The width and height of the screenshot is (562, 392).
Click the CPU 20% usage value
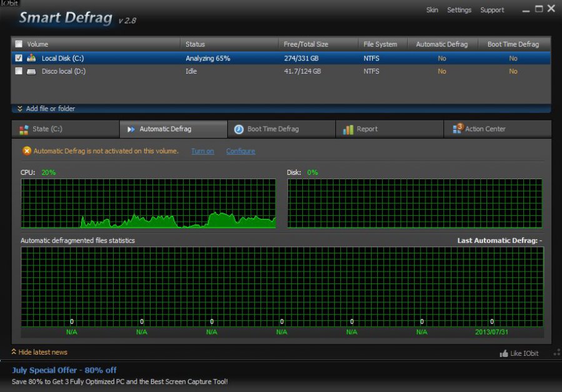point(48,172)
